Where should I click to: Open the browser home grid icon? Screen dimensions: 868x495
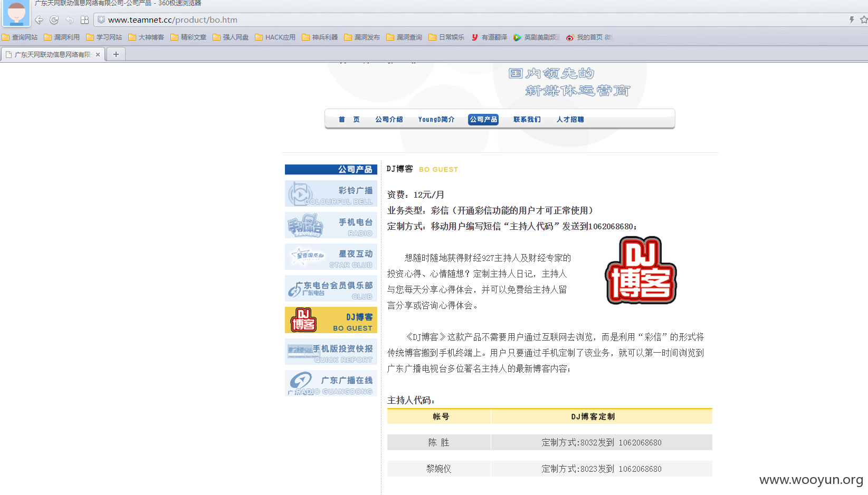point(84,20)
